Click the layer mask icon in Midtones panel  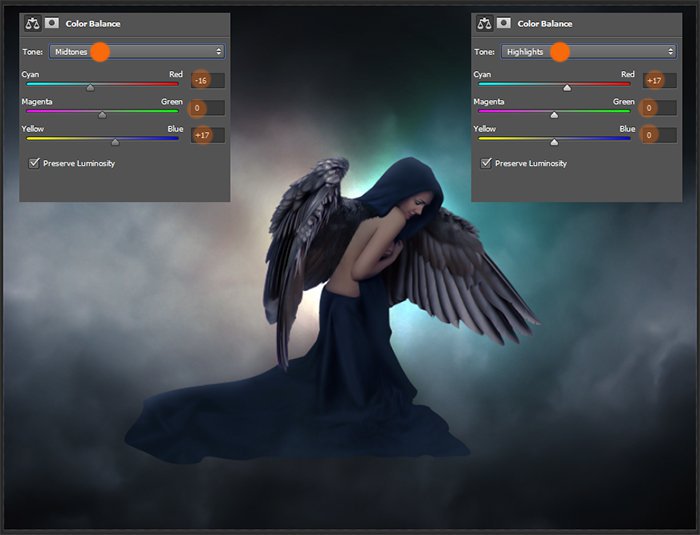point(50,23)
